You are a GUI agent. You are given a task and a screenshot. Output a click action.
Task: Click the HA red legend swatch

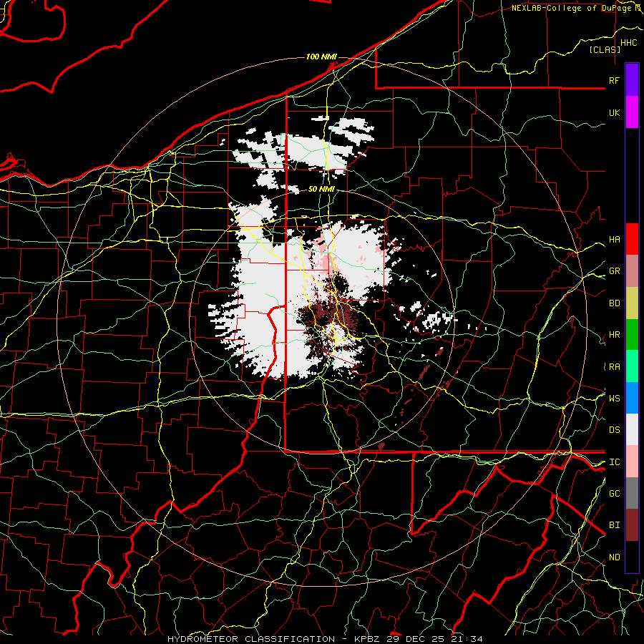click(x=632, y=239)
